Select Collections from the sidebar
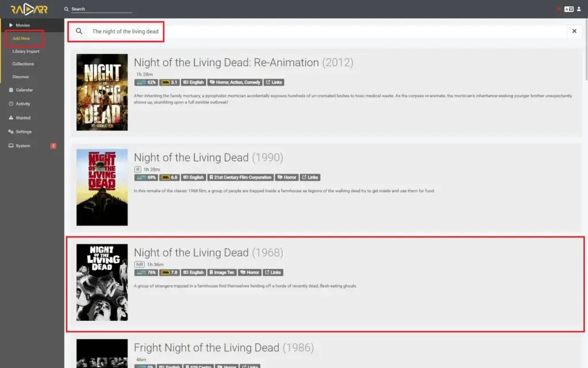The image size is (588, 368). coord(22,63)
